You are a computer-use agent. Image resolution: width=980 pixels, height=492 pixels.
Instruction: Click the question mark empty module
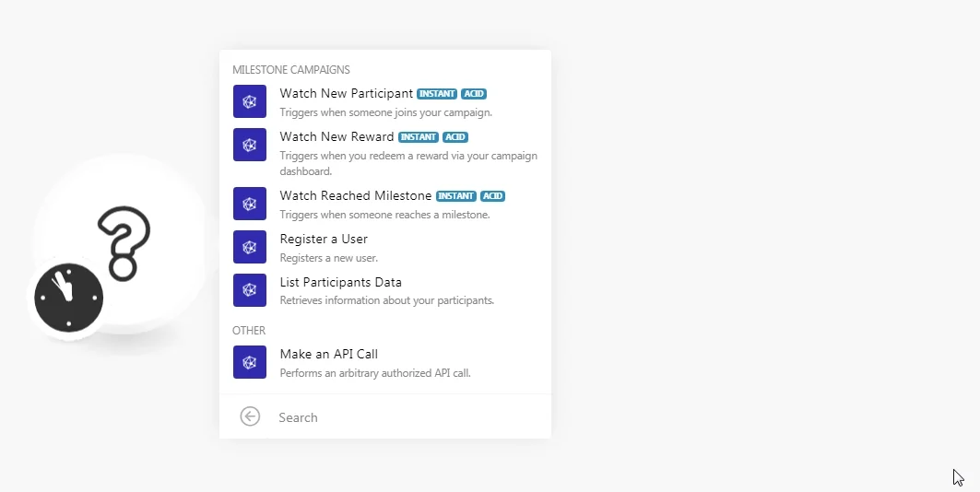122,243
